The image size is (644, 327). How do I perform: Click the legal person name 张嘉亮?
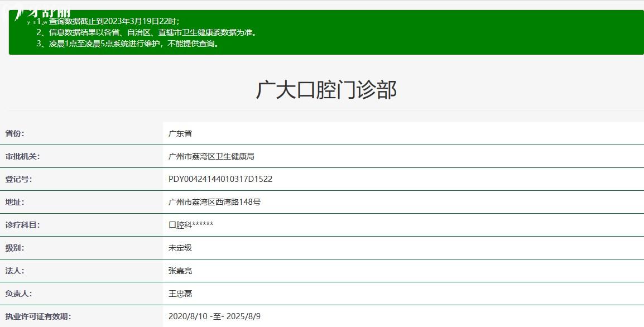tap(180, 271)
